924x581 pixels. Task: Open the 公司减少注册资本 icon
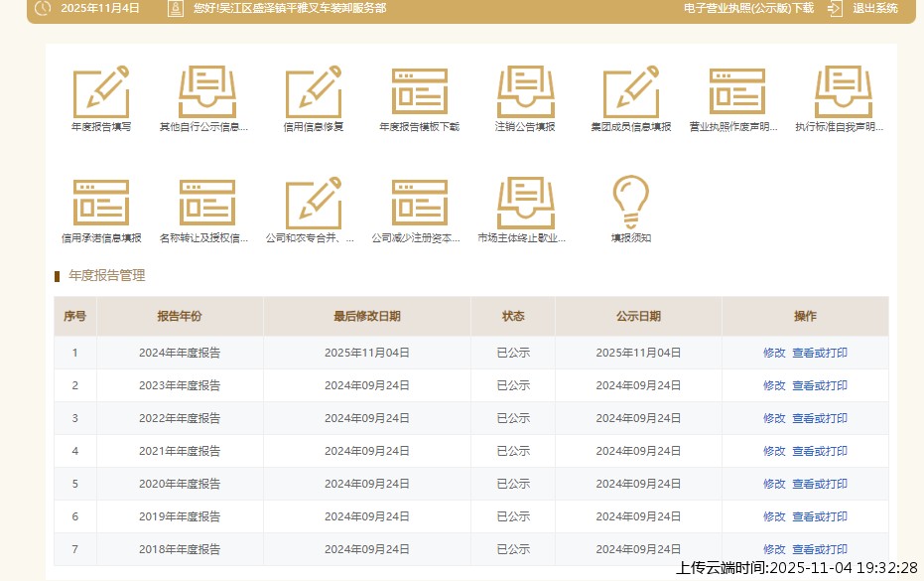click(419, 203)
